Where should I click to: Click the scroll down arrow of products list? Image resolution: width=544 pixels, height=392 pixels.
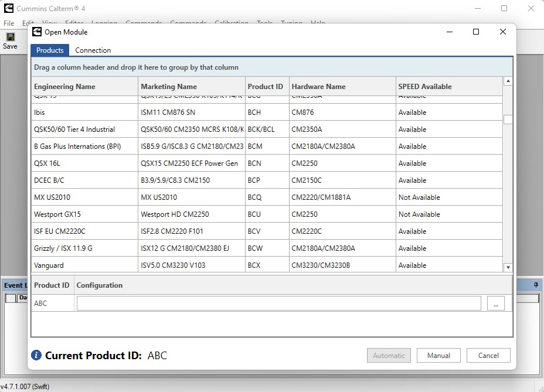click(508, 267)
